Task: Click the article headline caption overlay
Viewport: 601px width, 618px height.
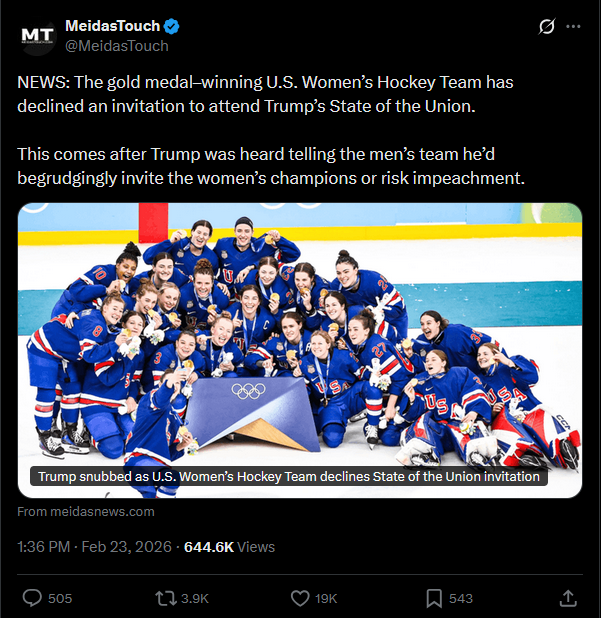Action: [289, 477]
